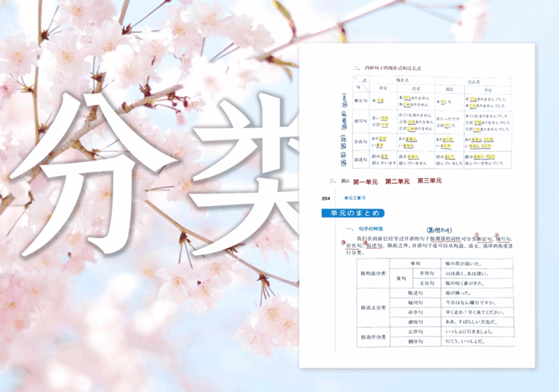Image resolution: width=559 pixels, height=392 pixels.
Task: Click the example 桜の咲く春がきた。
Action: pos(465,283)
